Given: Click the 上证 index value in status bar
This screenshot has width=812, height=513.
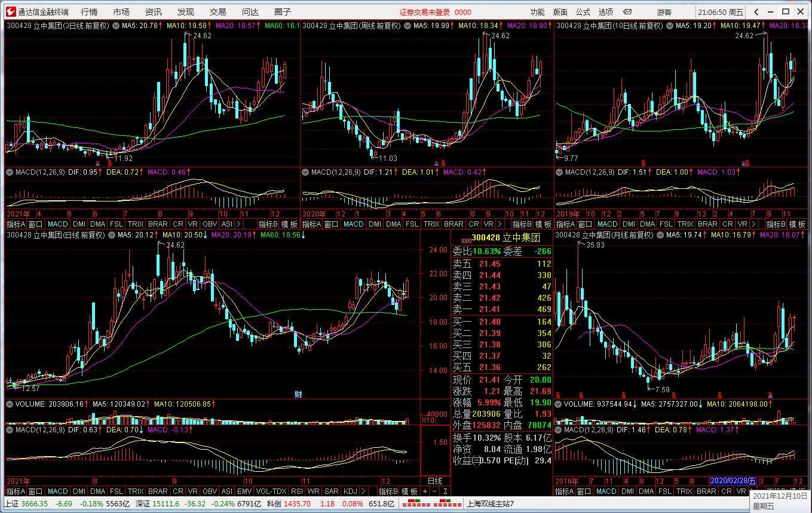Looking at the screenshot, I should click(34, 503).
